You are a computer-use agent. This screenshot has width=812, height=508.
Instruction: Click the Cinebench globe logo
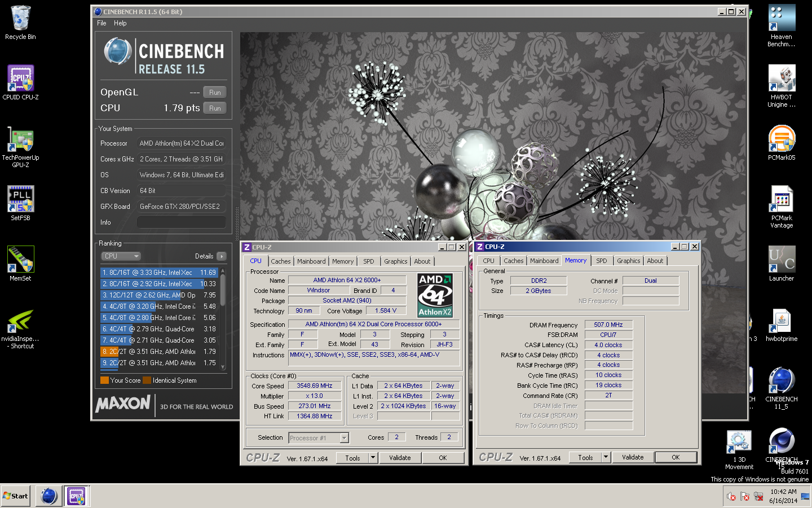coord(118,51)
